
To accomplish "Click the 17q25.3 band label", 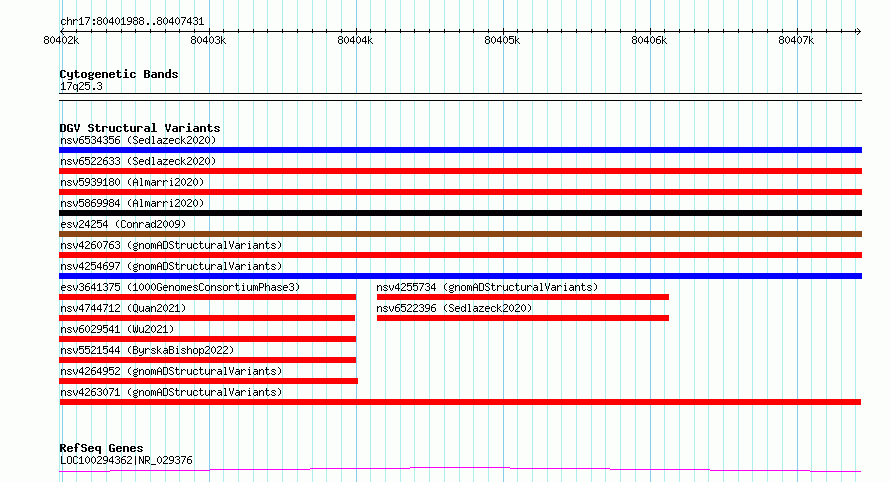I will point(81,86).
